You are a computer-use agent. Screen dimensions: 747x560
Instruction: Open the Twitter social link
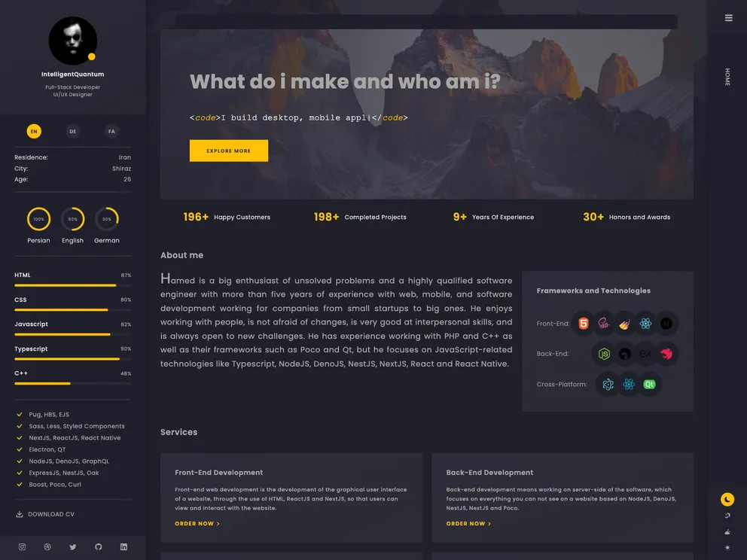[73, 547]
